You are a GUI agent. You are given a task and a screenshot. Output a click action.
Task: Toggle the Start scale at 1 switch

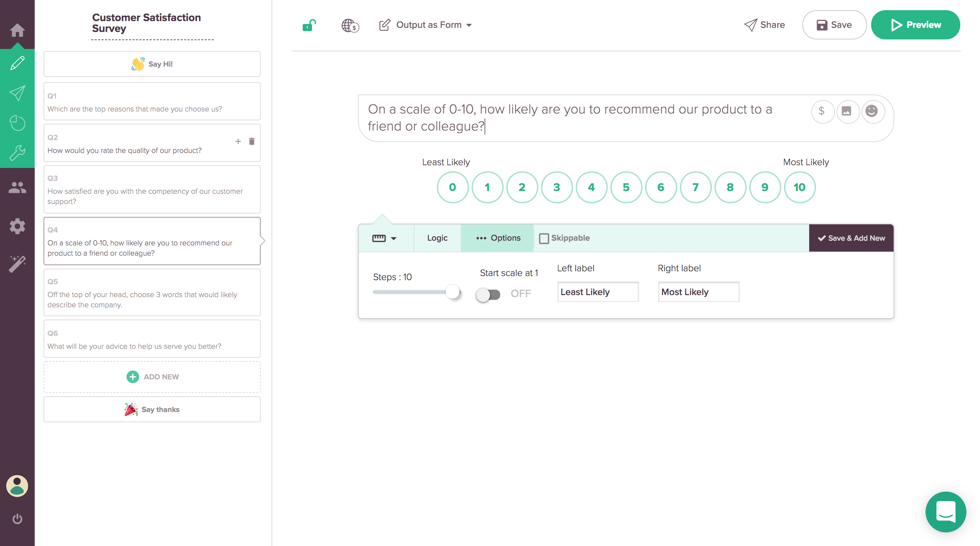488,294
